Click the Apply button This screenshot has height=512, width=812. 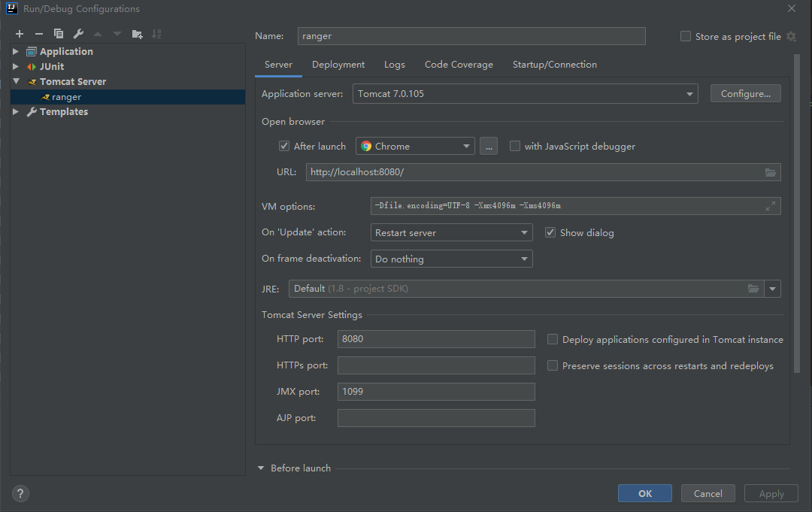pos(771,493)
